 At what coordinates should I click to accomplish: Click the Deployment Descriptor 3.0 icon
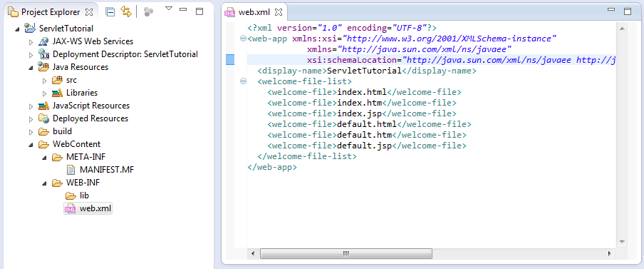(x=44, y=54)
